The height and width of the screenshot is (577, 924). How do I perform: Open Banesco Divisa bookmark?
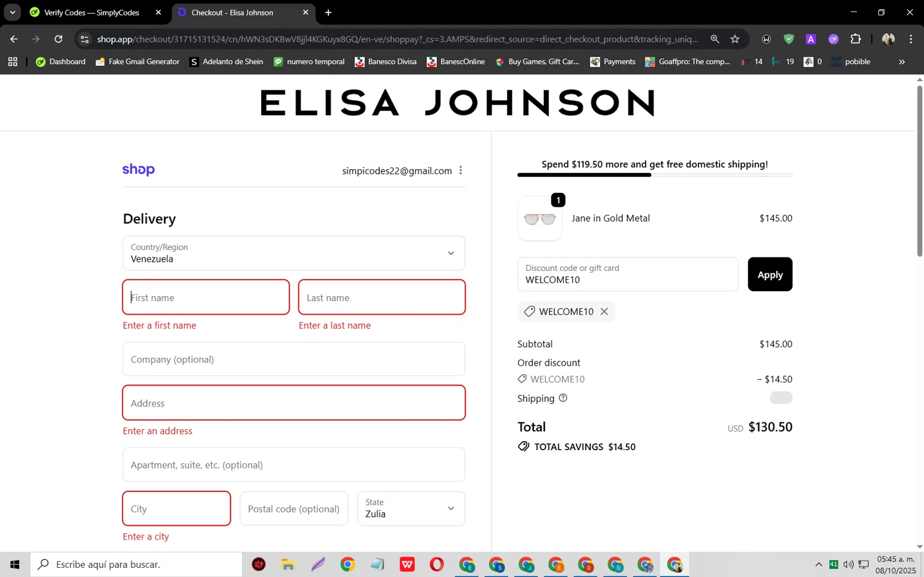pos(386,62)
